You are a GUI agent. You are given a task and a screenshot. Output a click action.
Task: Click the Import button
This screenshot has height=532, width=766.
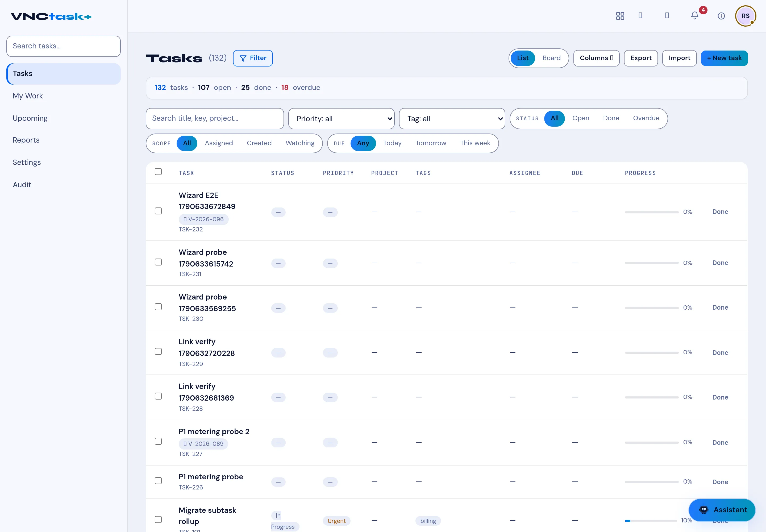point(679,58)
